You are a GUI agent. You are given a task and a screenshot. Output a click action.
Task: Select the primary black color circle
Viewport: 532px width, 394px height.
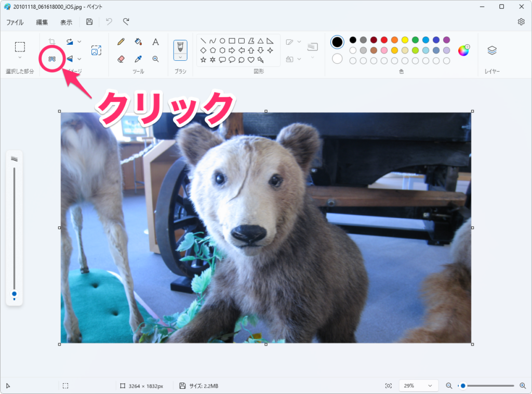[x=337, y=42]
